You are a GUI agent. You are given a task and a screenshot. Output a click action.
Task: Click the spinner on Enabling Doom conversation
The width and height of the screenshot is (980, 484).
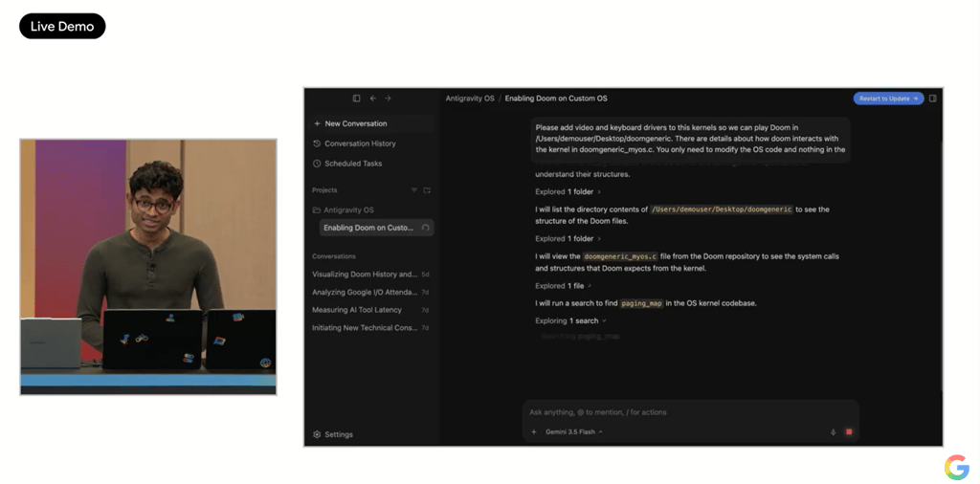pos(426,228)
